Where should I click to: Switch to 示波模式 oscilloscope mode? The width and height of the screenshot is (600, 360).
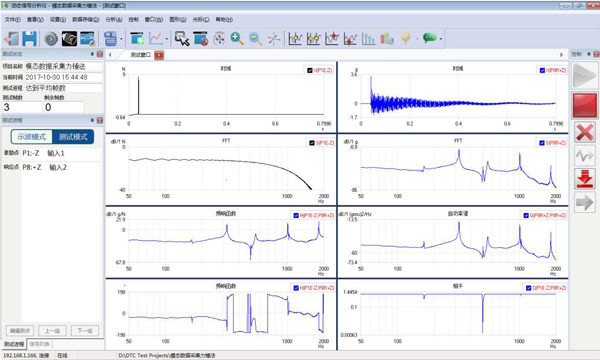coord(32,137)
